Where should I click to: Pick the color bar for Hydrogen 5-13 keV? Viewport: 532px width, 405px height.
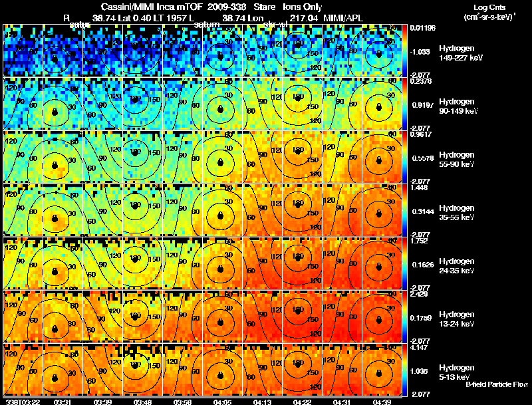pyautogui.click(x=404, y=370)
